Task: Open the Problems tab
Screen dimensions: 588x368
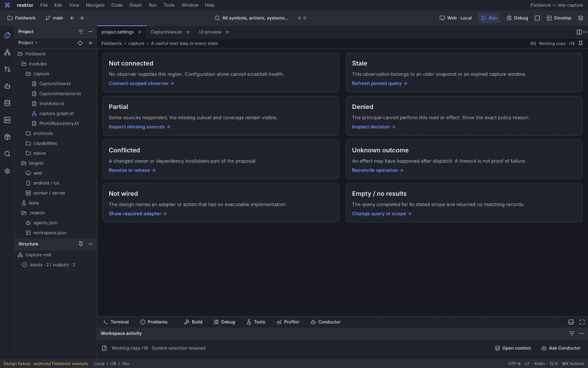Action: 154,322
